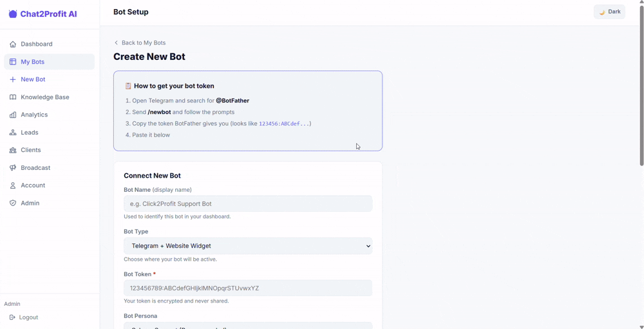Image resolution: width=644 pixels, height=329 pixels.
Task: Click the Account person icon
Action: tap(13, 185)
